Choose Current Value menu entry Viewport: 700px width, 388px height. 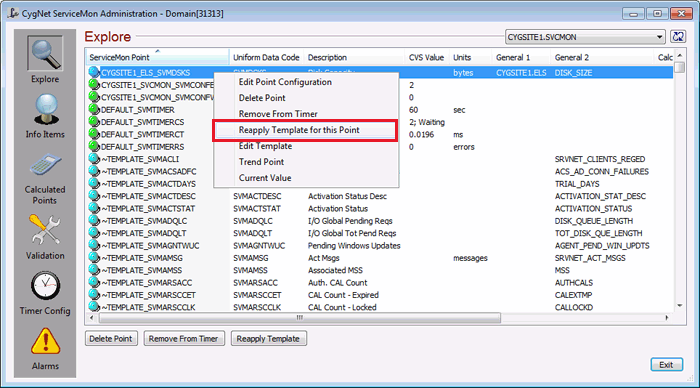point(306,178)
